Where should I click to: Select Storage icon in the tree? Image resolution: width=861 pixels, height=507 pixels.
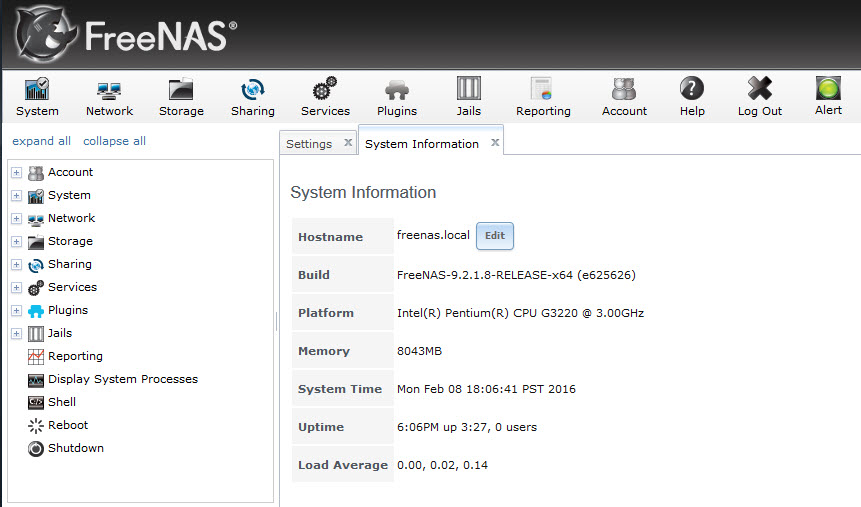point(36,242)
